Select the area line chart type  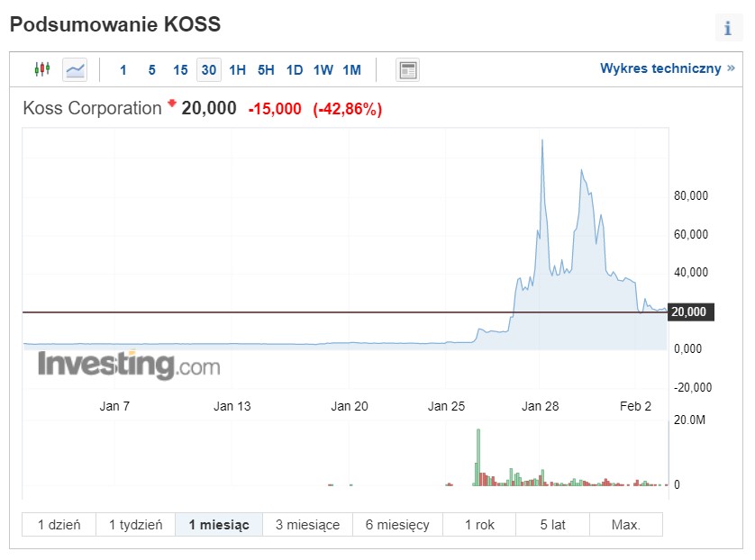click(75, 70)
